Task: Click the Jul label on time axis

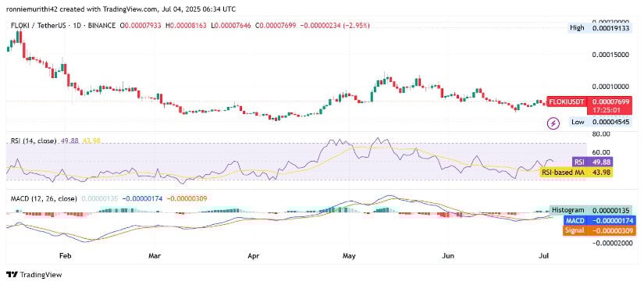Action: [x=543, y=255]
